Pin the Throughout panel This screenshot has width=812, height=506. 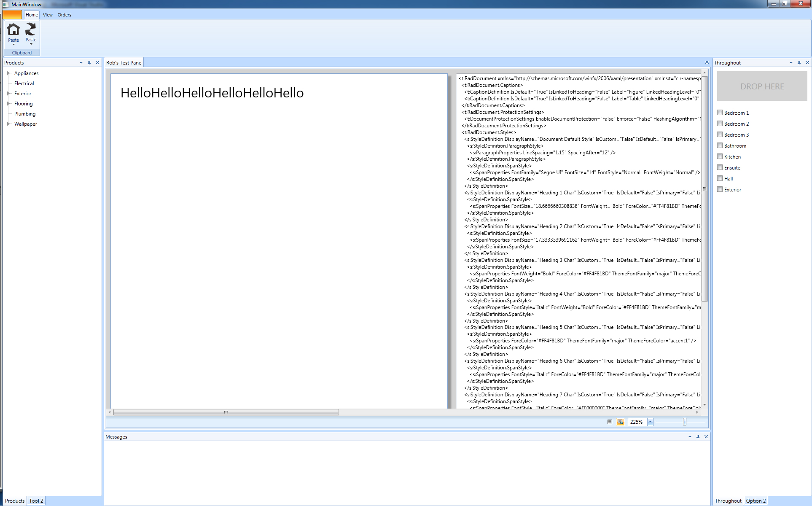pyautogui.click(x=799, y=63)
